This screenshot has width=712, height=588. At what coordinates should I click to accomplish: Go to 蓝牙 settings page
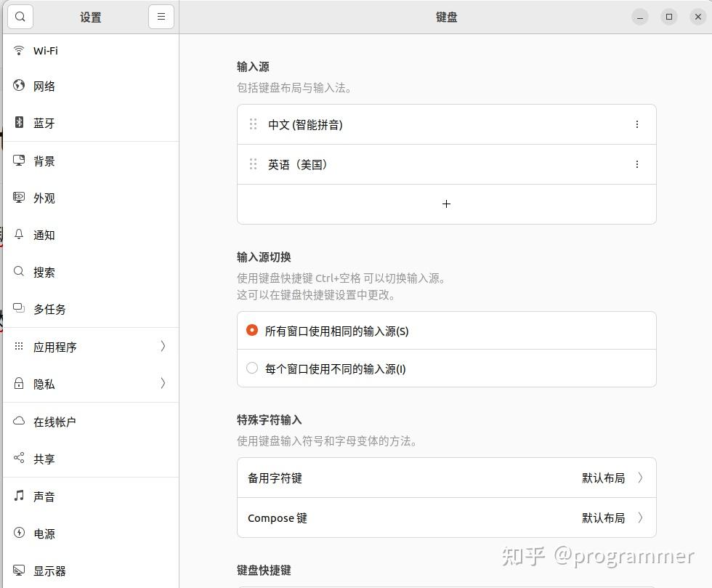click(x=91, y=123)
